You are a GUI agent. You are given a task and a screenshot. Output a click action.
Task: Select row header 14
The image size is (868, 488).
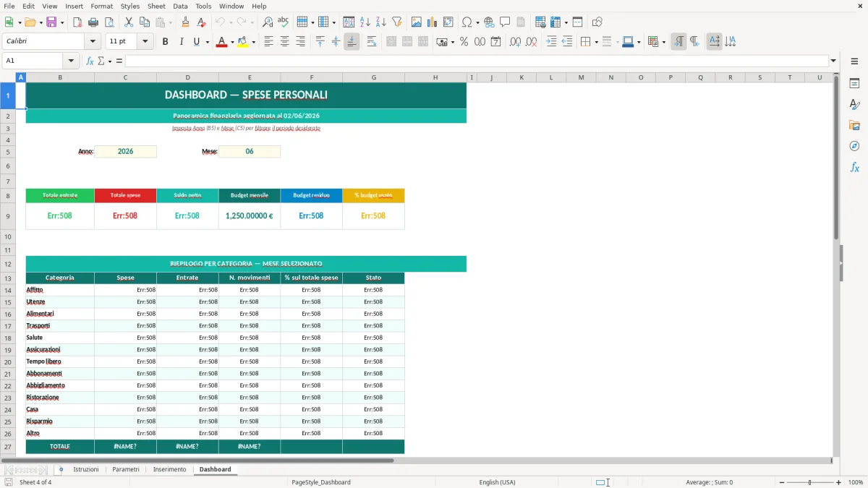(x=8, y=290)
